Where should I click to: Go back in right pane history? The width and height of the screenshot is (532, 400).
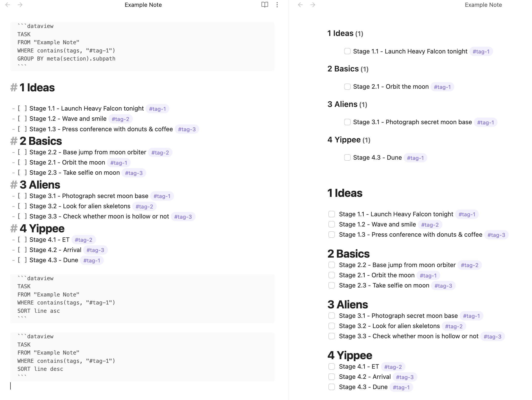tap(300, 5)
